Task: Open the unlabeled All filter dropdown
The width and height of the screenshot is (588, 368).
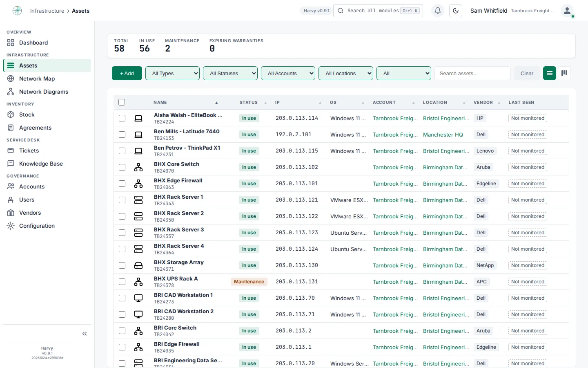Action: click(404, 73)
